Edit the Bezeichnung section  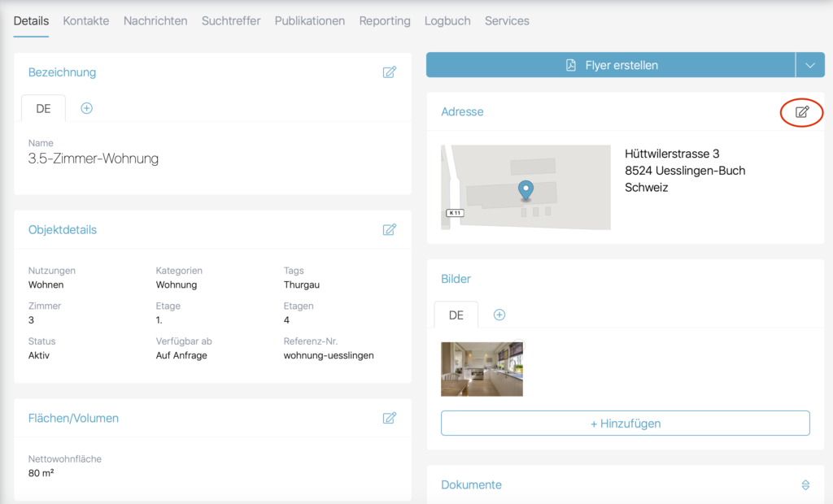coord(390,72)
